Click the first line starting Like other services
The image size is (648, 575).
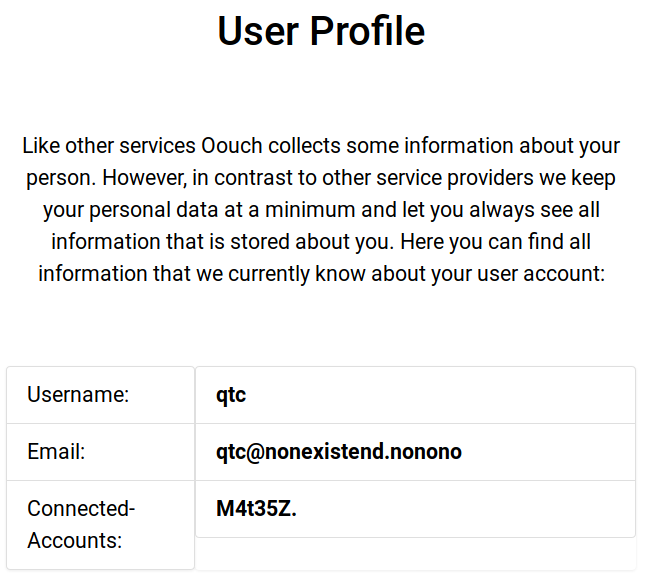click(321, 146)
